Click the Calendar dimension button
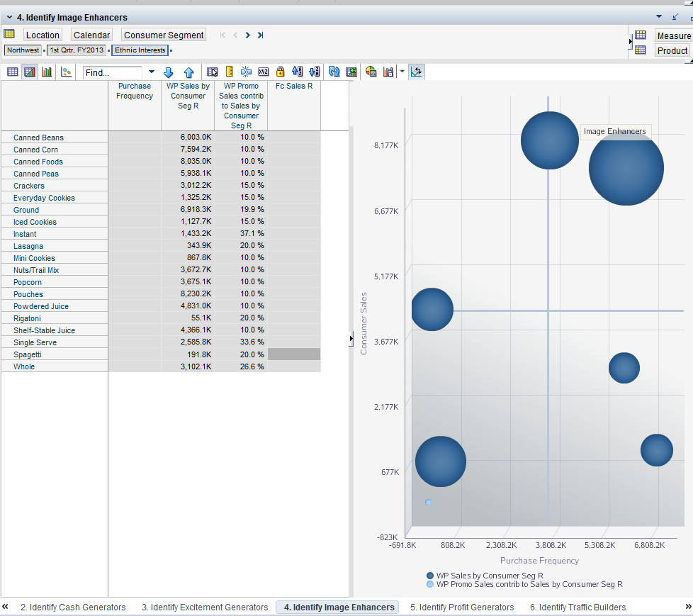The image size is (693, 616). (91, 35)
